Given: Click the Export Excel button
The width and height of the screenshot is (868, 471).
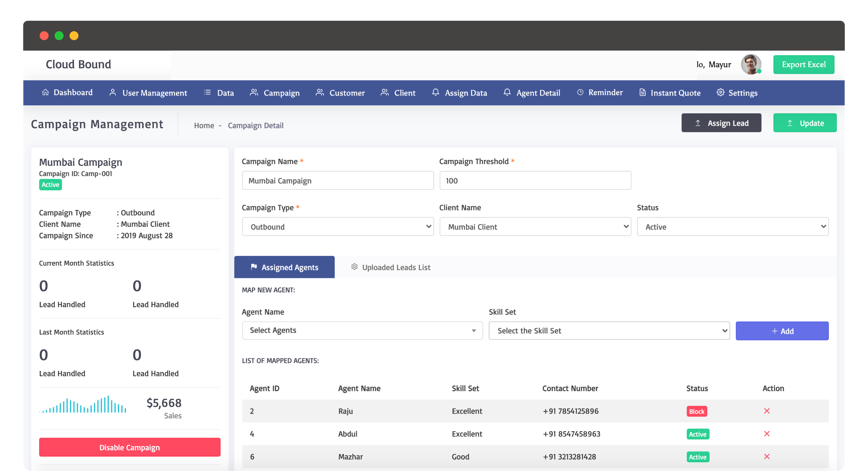Looking at the screenshot, I should tap(804, 64).
